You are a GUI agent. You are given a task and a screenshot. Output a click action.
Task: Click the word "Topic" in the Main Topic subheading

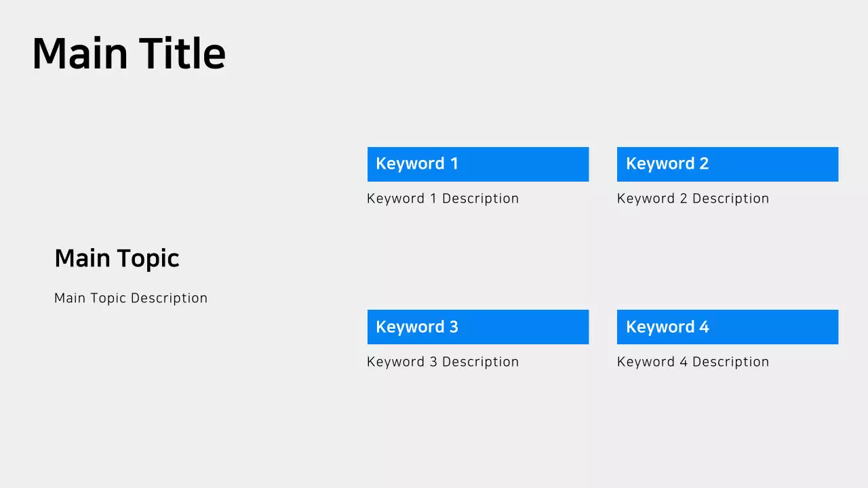(x=147, y=259)
